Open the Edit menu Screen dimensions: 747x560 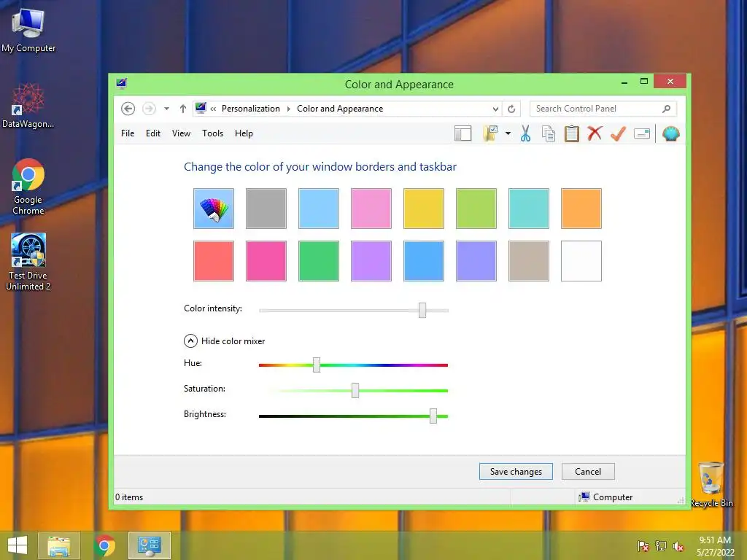[153, 133]
